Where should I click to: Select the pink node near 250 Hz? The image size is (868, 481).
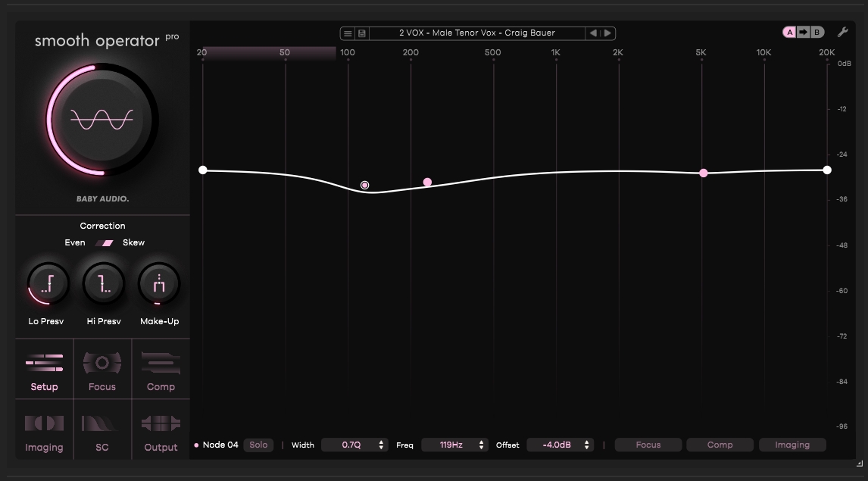coord(427,182)
